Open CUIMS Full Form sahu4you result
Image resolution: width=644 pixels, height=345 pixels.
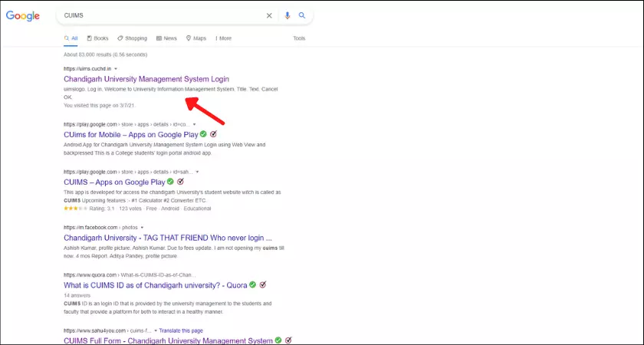(x=168, y=341)
